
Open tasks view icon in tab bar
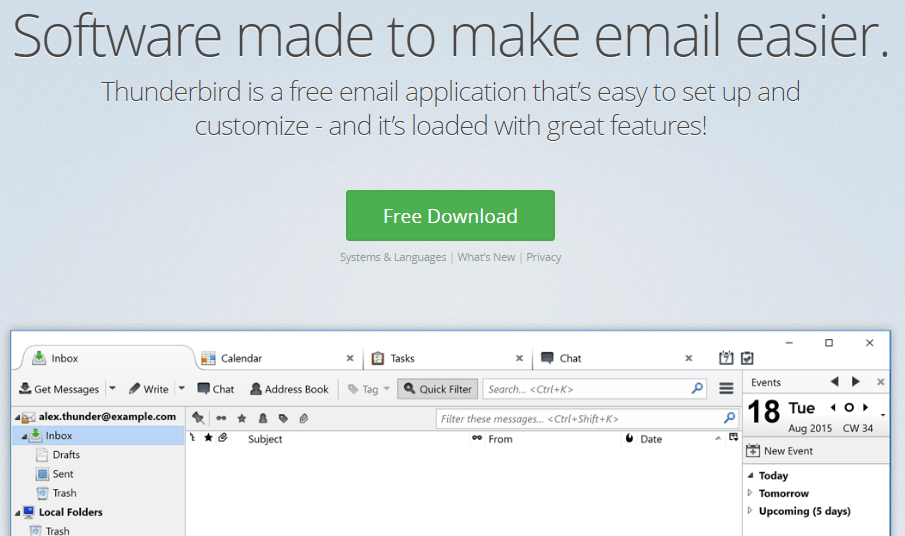coord(747,358)
